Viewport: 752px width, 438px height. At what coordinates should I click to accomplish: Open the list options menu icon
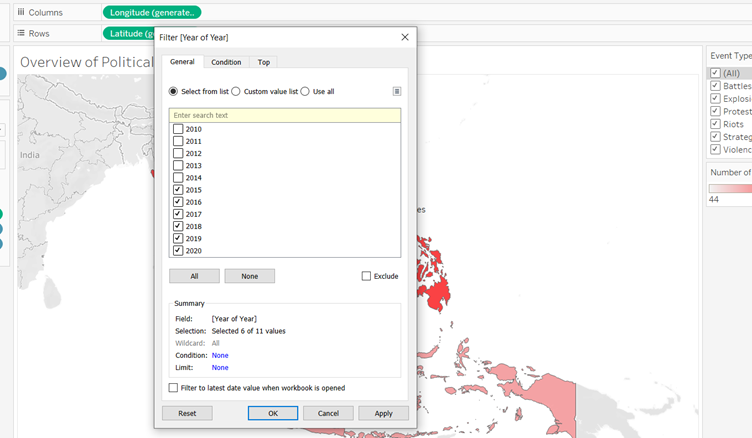click(x=396, y=91)
